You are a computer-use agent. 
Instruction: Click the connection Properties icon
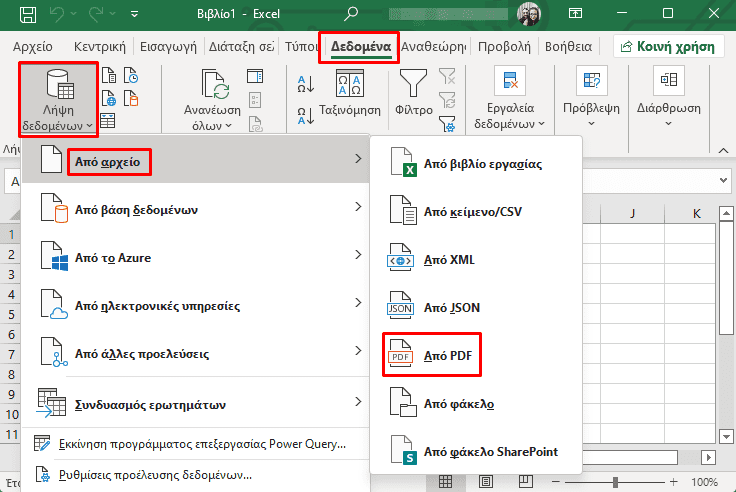(255, 100)
